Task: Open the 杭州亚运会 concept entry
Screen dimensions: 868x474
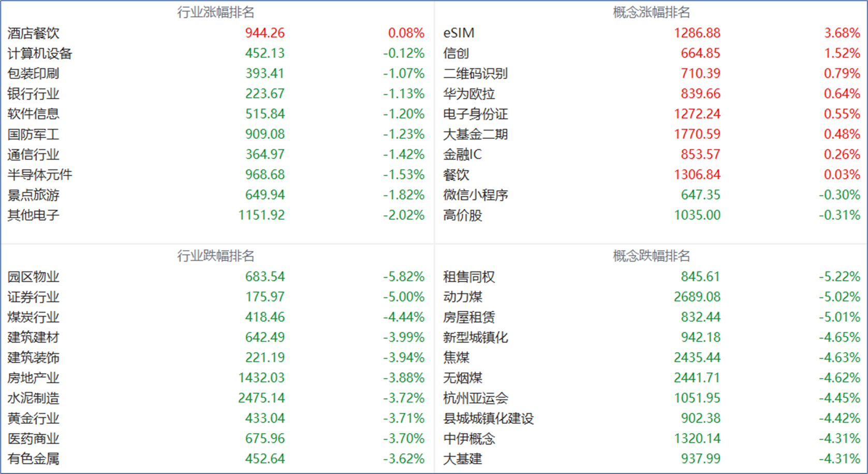Action: pos(476,398)
